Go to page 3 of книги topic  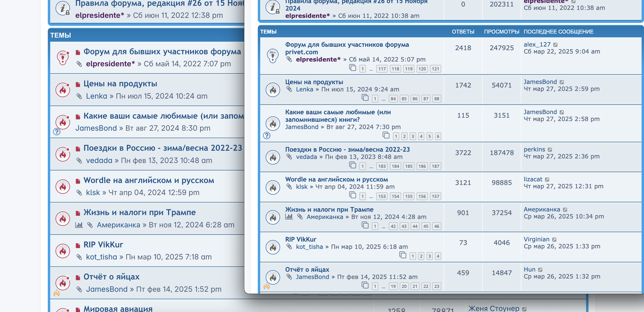coord(413,136)
